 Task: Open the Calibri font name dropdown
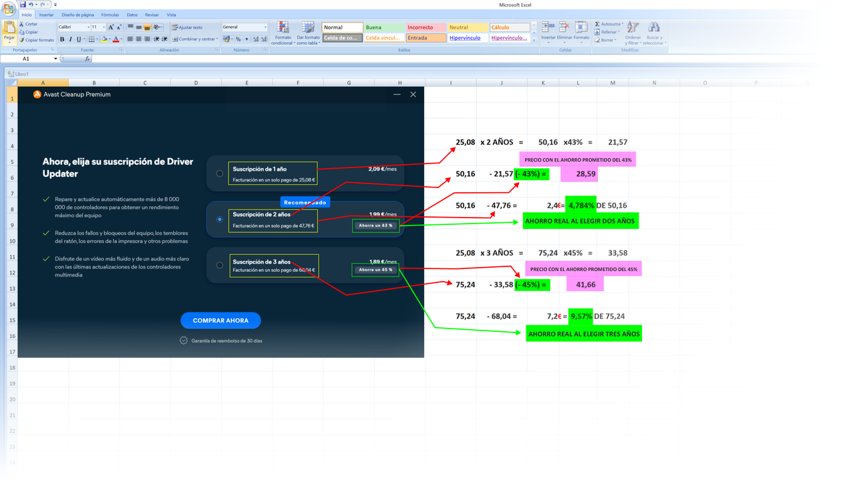pos(88,27)
